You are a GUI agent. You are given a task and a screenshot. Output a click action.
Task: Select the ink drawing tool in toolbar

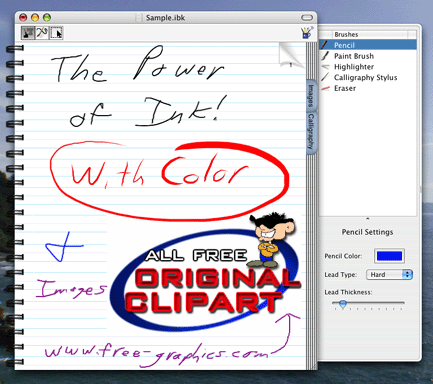click(x=28, y=33)
